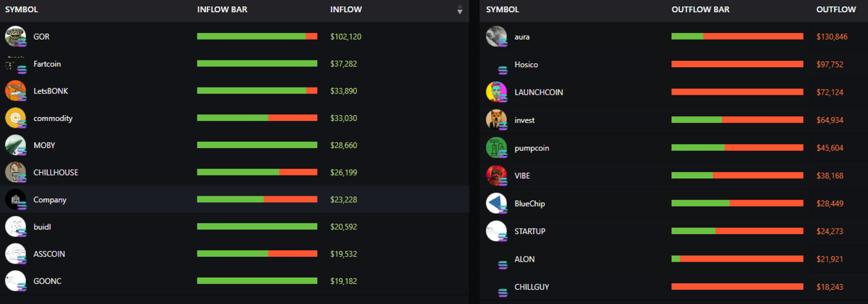Viewport: 868px width, 304px height.
Task: Select the $37,282 inflow value
Action: (x=344, y=64)
